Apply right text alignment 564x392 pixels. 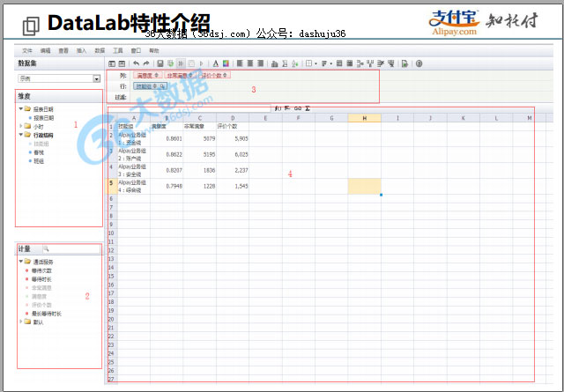(x=261, y=63)
